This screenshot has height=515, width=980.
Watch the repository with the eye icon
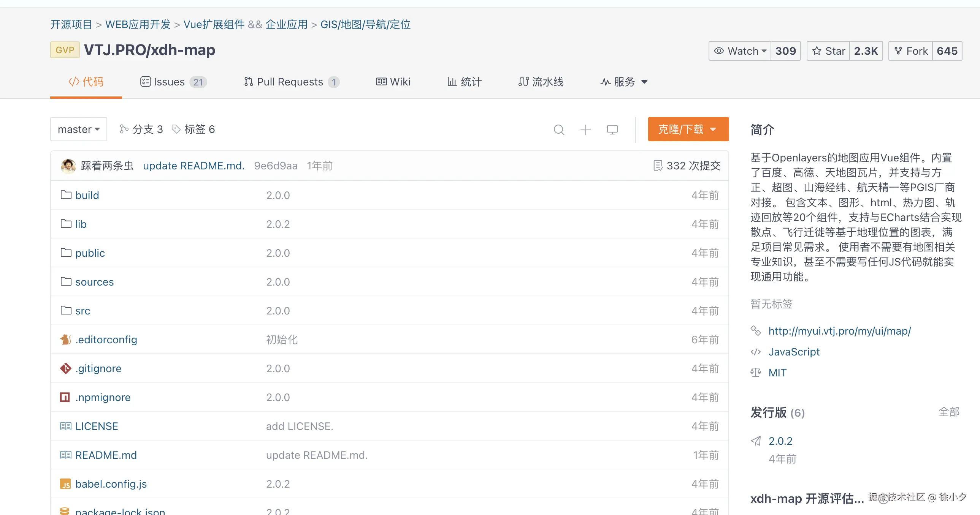point(739,51)
